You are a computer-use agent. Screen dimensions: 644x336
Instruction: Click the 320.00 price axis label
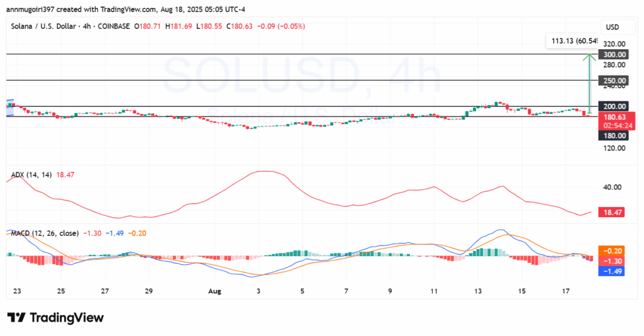coord(614,44)
